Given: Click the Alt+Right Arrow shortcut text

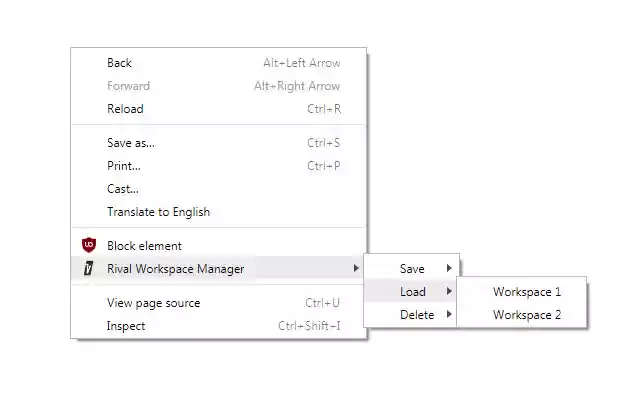Looking at the screenshot, I should click(x=297, y=86).
